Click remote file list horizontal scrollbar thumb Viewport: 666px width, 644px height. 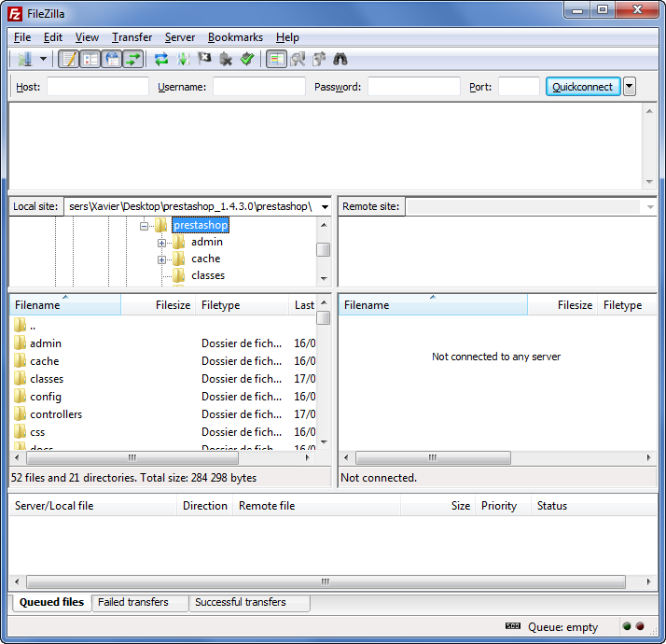point(433,458)
